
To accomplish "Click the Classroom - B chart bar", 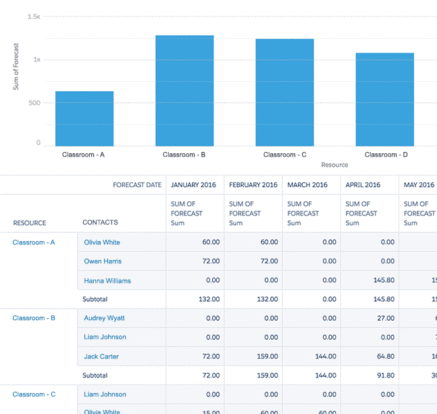I will [x=185, y=91].
